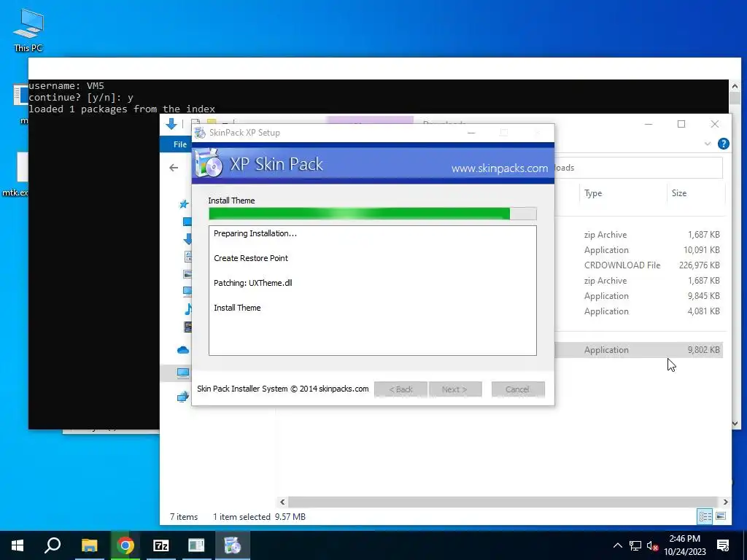Select 'Patching: UXTheme.dll' log line

point(253,283)
